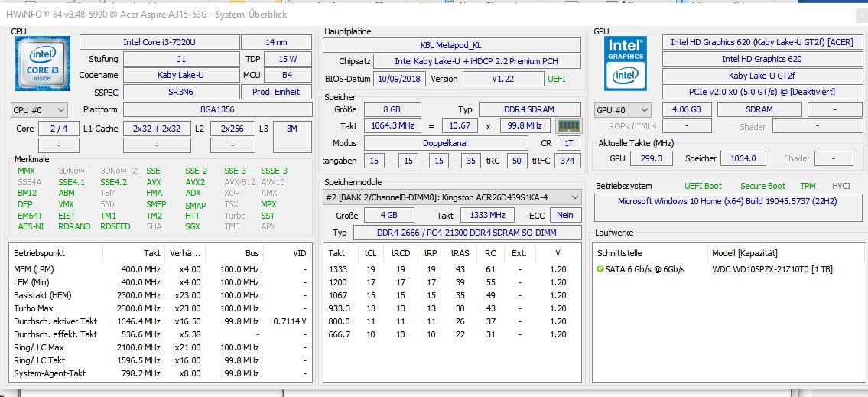
Task: Select the Basistakt (HFM) row
Action: [161, 295]
